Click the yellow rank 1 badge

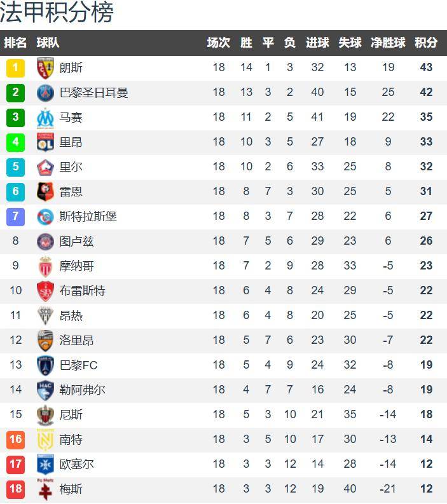click(16, 67)
